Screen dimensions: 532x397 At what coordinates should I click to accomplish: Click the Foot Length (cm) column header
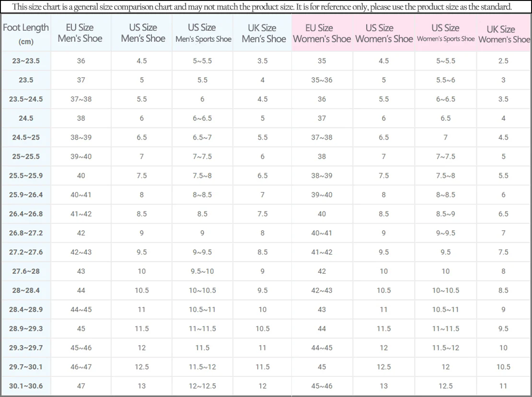tap(26, 34)
